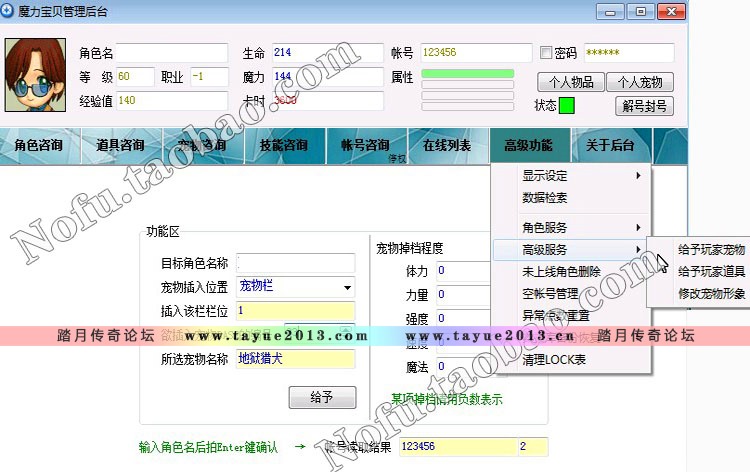Click the 等级 field showing 60
750x472 pixels.
pos(135,77)
